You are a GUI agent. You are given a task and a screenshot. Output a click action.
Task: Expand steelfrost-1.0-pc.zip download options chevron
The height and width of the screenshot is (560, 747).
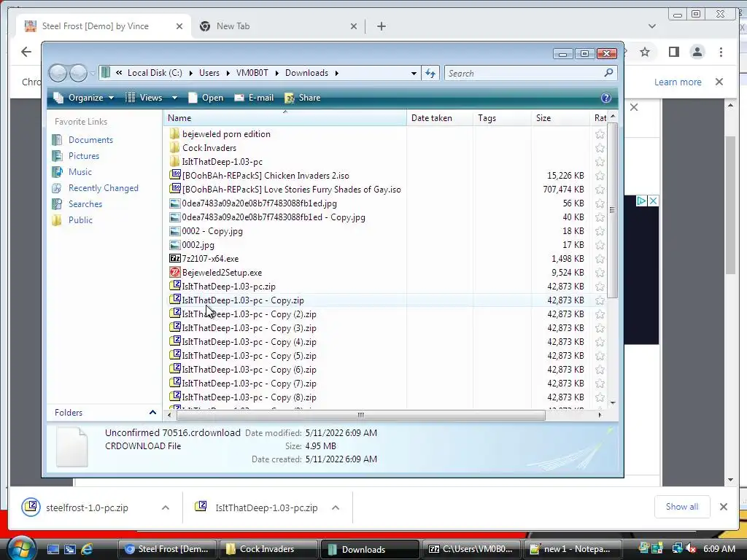coord(166,507)
